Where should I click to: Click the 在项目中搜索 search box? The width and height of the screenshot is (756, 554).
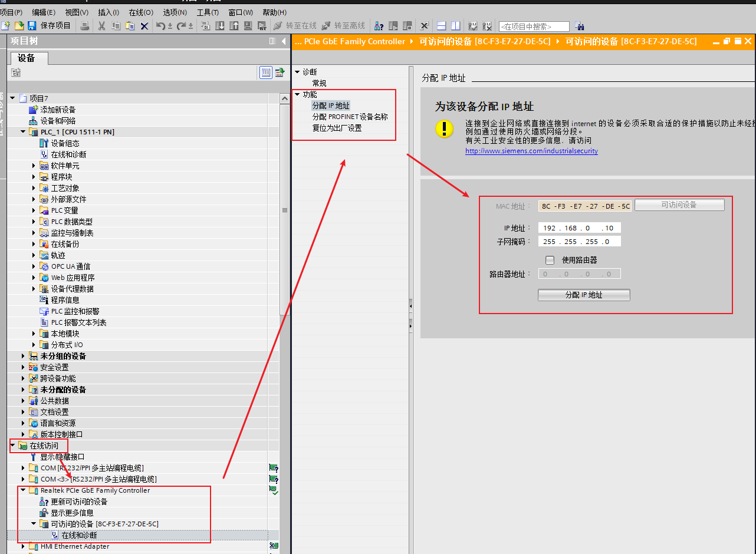coord(534,27)
